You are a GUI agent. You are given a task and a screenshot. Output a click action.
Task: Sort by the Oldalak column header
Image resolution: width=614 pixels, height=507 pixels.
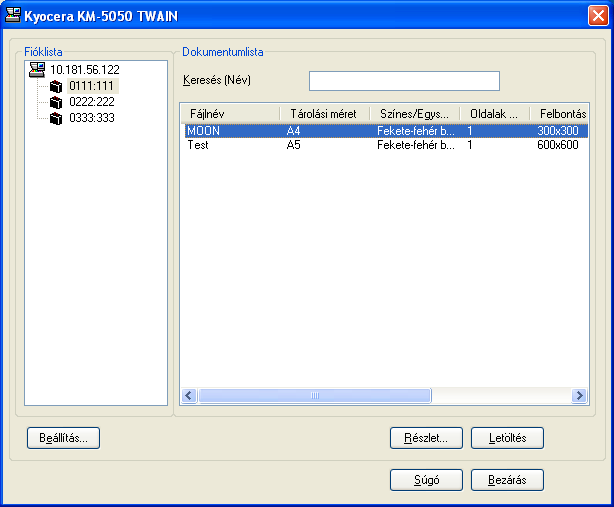point(495,114)
